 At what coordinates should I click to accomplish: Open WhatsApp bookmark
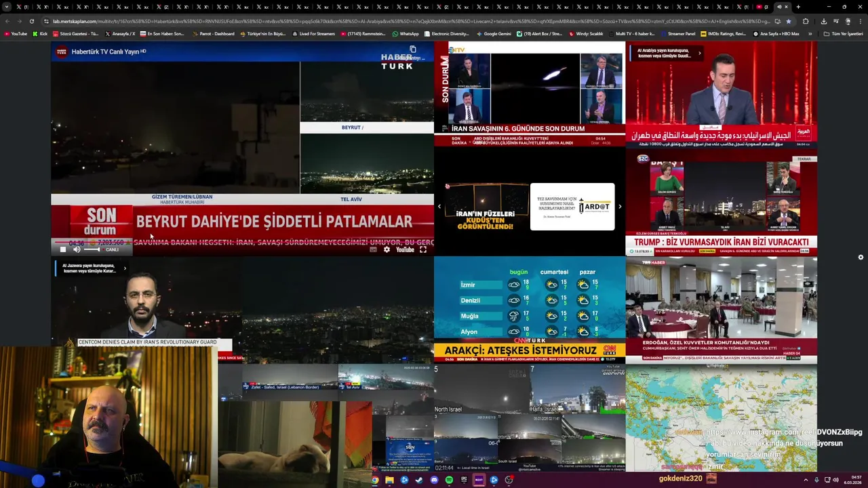(x=406, y=33)
